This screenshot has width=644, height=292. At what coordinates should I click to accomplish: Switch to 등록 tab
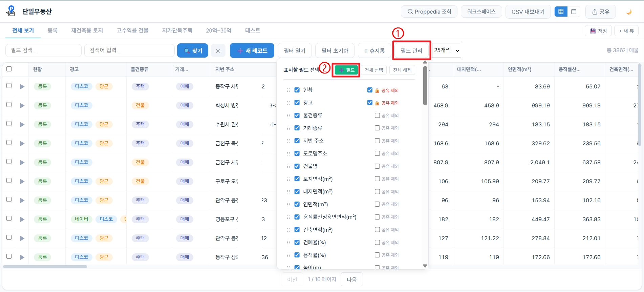[x=52, y=30]
